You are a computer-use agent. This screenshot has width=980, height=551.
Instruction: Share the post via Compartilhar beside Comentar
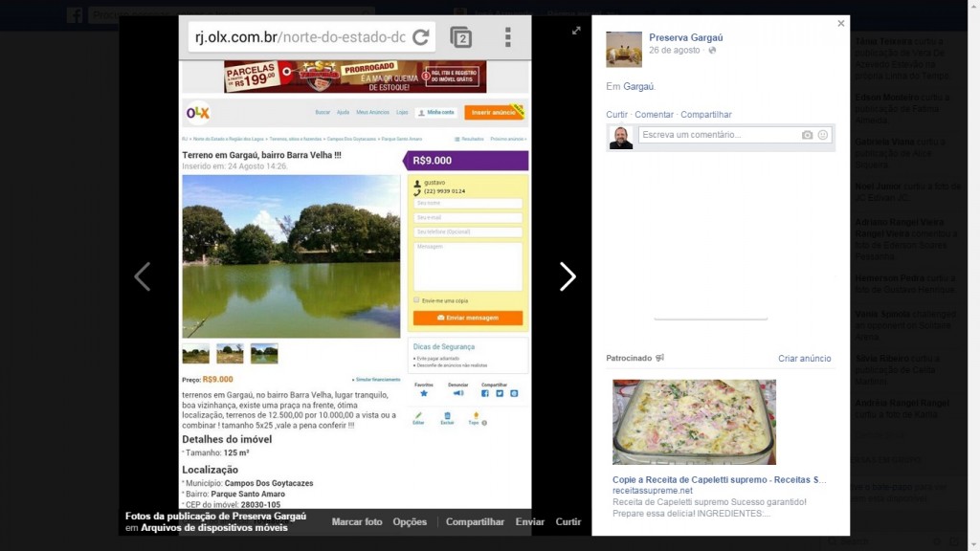click(x=706, y=115)
